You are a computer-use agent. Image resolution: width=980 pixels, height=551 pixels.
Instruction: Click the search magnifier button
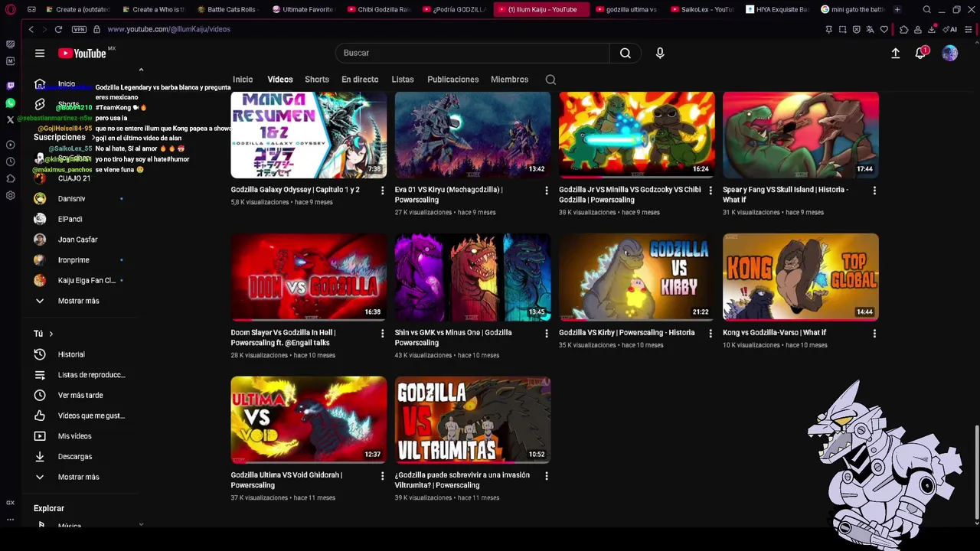626,53
